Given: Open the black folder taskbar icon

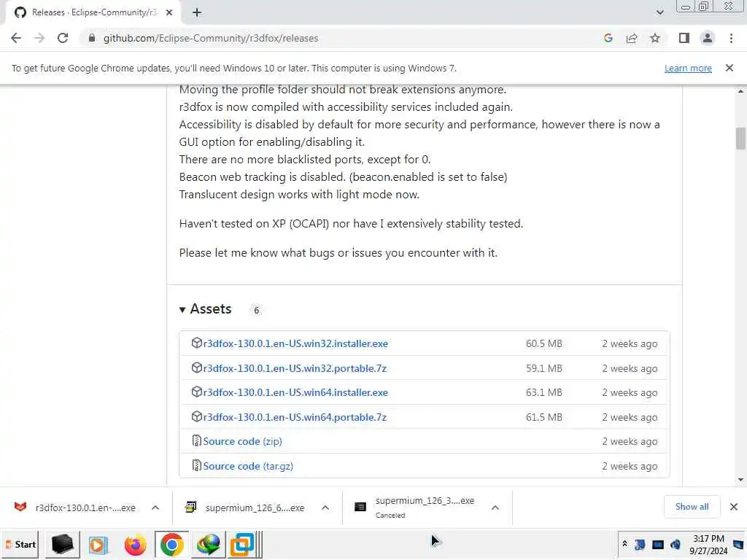Looking at the screenshot, I should [x=62, y=544].
